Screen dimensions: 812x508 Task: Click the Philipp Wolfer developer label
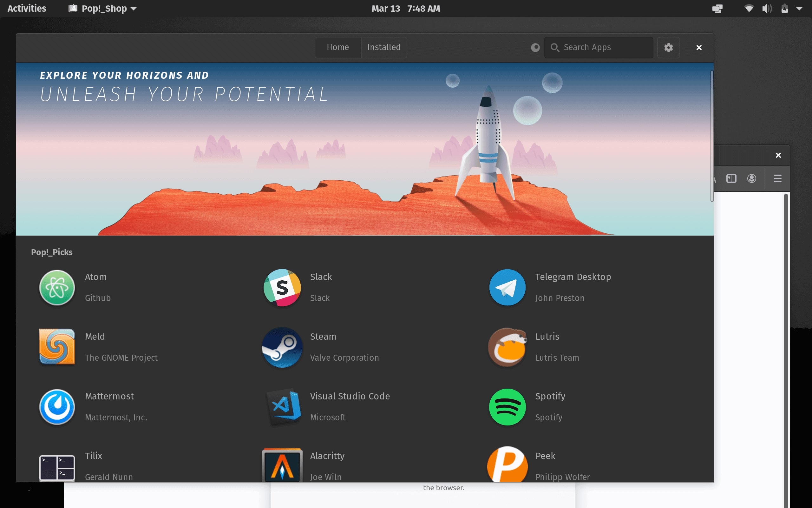pos(562,477)
